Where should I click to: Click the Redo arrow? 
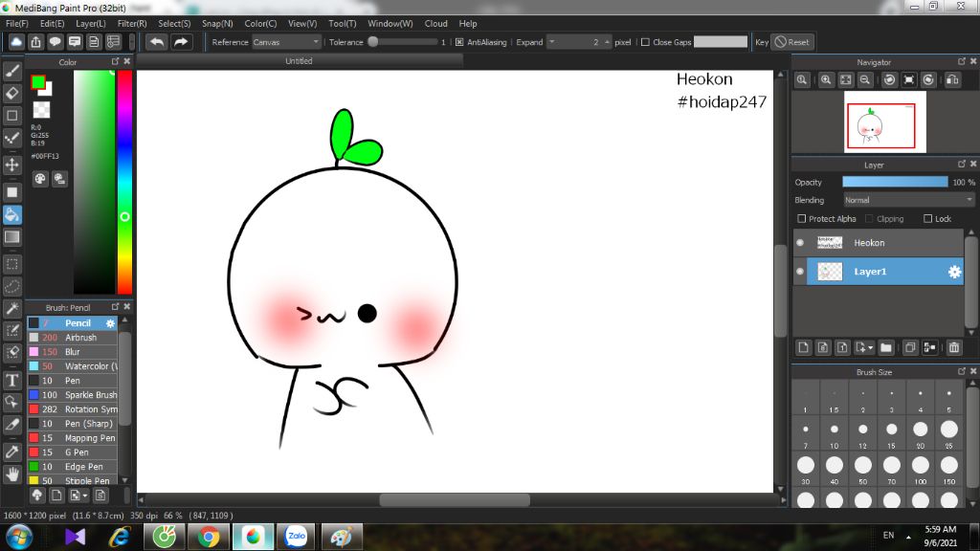coord(181,42)
